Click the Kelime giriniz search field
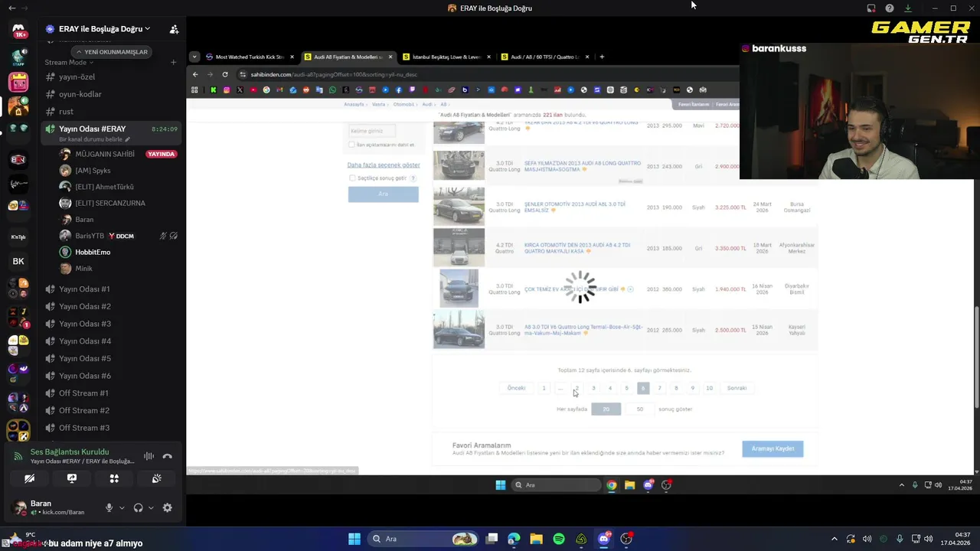The height and width of the screenshot is (551, 980). (372, 131)
